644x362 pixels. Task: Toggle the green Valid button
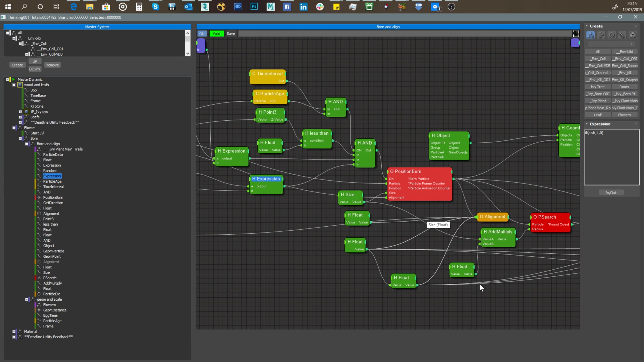216,34
